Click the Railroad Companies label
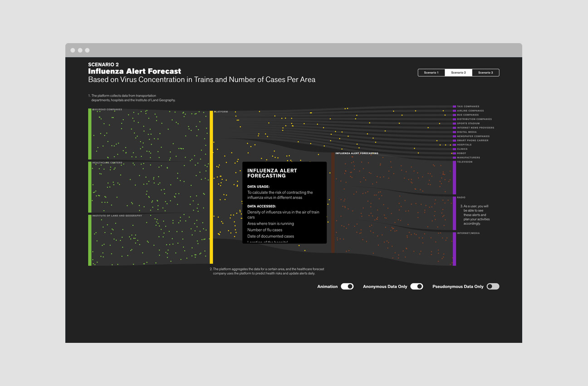Image resolution: width=588 pixels, height=386 pixels. coord(107,109)
